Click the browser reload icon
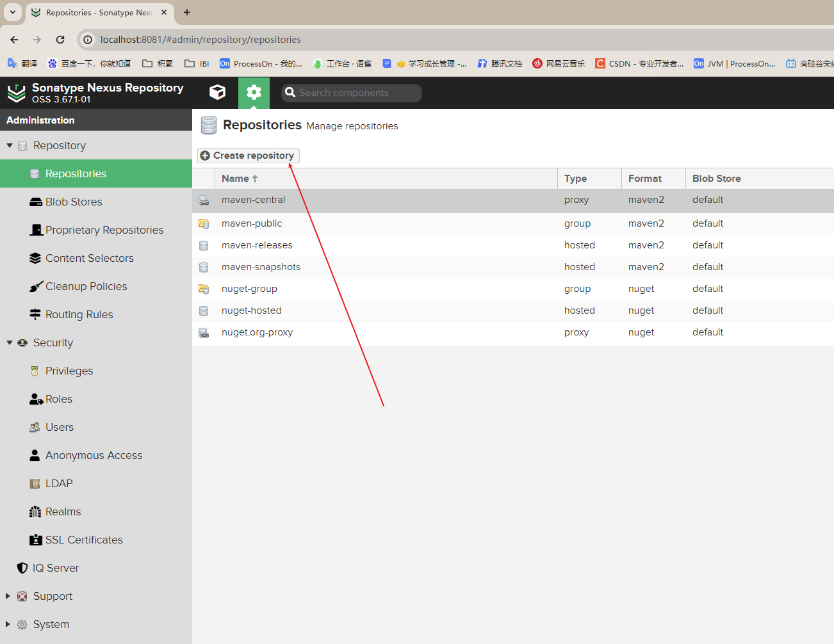834x644 pixels. coord(60,40)
